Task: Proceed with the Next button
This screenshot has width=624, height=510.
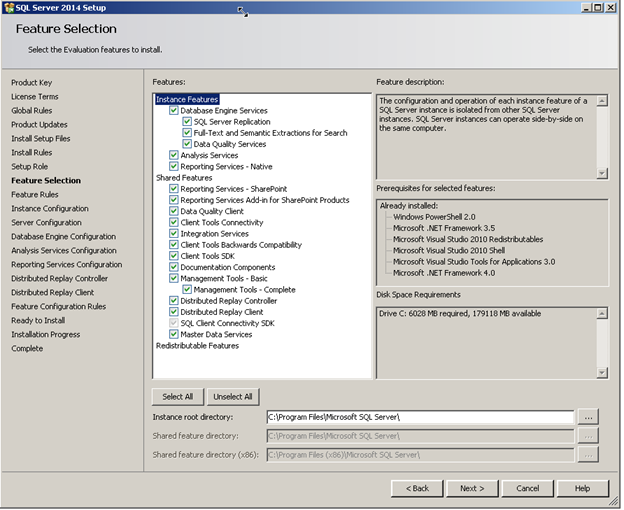Action: 472,488
